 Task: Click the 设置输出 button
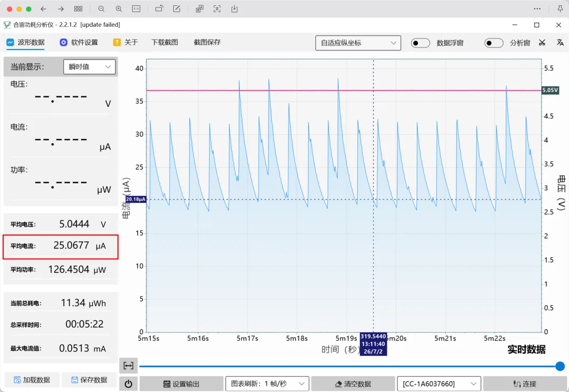pos(181,384)
